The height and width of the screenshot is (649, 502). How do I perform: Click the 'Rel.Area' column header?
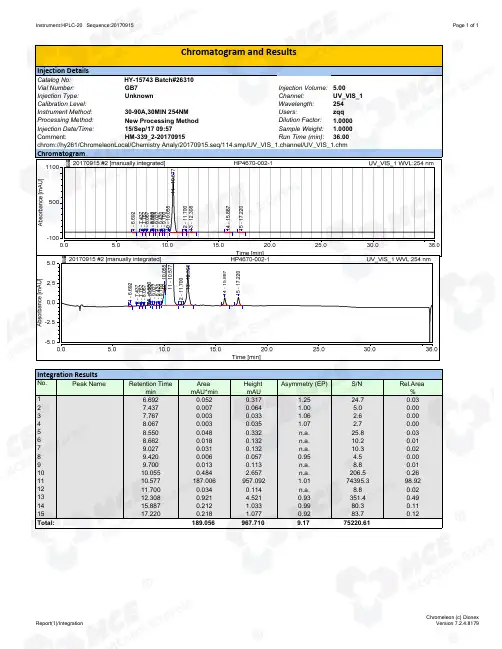(412, 384)
